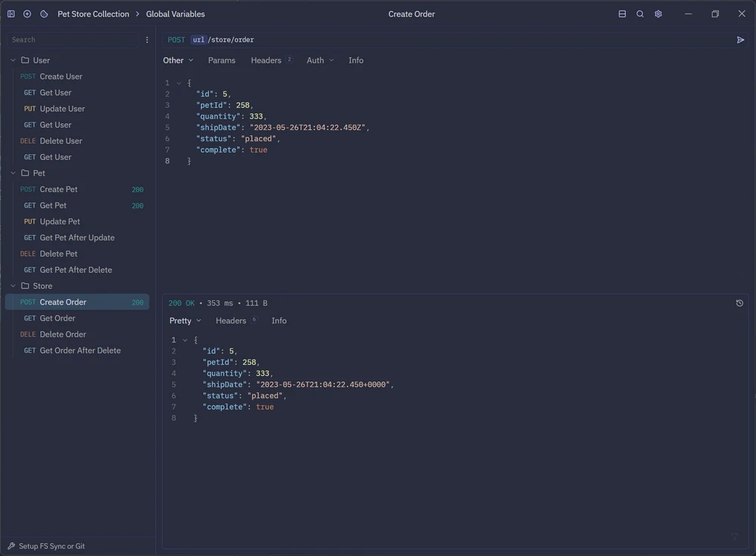The height and width of the screenshot is (556, 756).
Task: Collapse the User folder chevron
Action: point(14,60)
